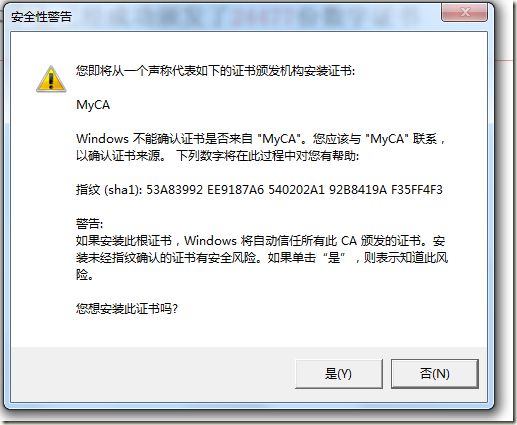This screenshot has width=517, height=425.
Task: Click the line starting 如果安装此根证书
Action: [260, 241]
